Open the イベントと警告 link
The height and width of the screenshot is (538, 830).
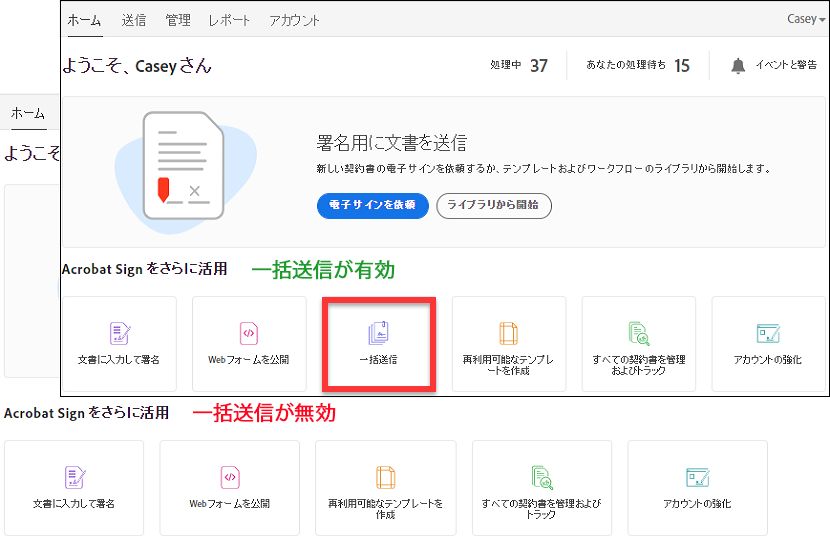point(786,65)
